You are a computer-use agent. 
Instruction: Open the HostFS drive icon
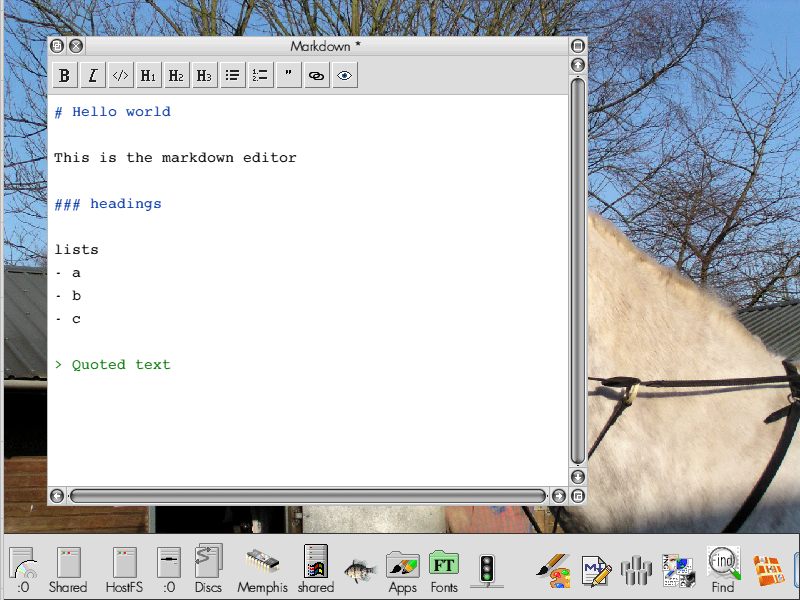point(124,569)
